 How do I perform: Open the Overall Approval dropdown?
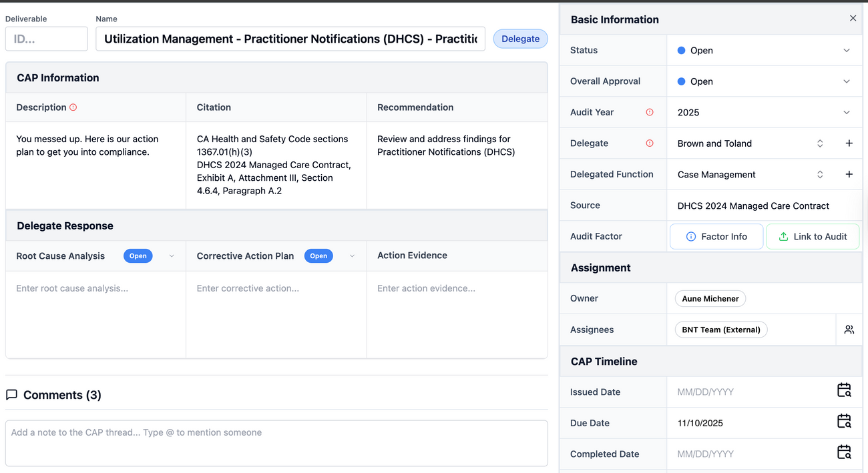[x=765, y=81]
